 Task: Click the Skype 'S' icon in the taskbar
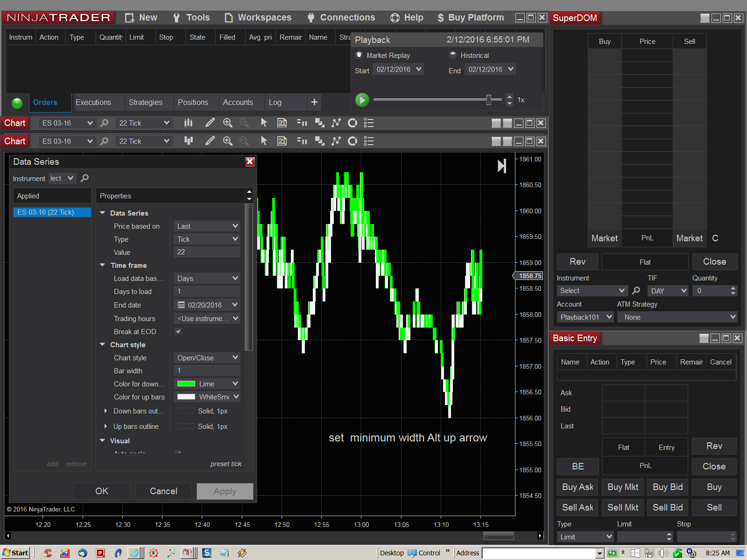click(x=207, y=553)
